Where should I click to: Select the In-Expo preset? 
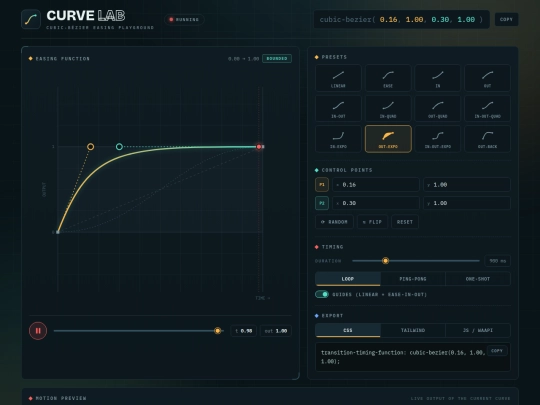click(x=338, y=139)
